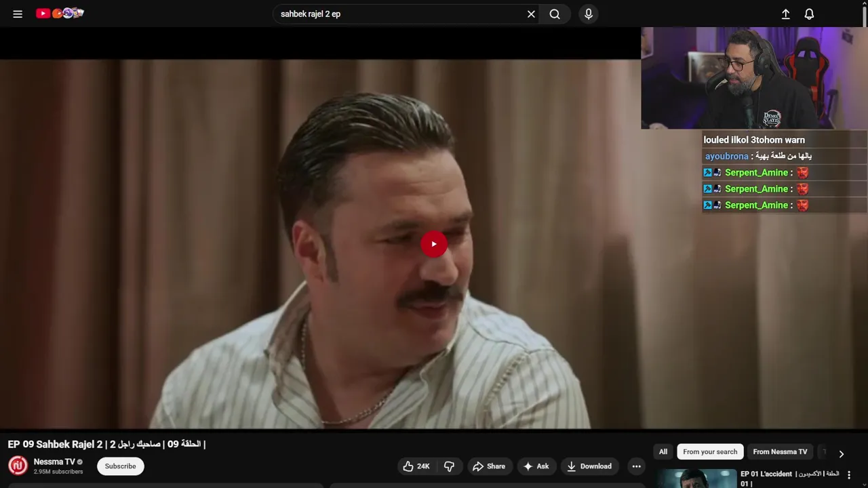Share the video
Screen dimensions: 868x488
pos(489,466)
